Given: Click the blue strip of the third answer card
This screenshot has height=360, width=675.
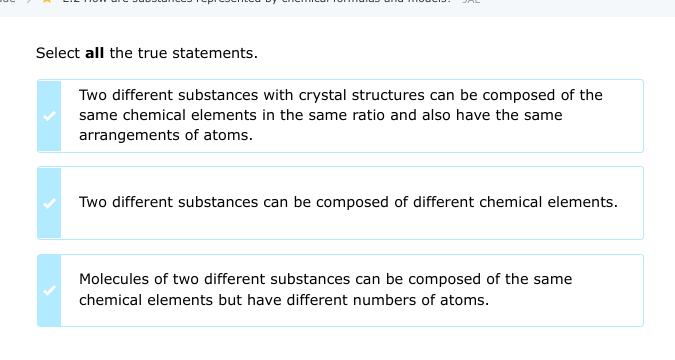Looking at the screenshot, I should point(50,290).
